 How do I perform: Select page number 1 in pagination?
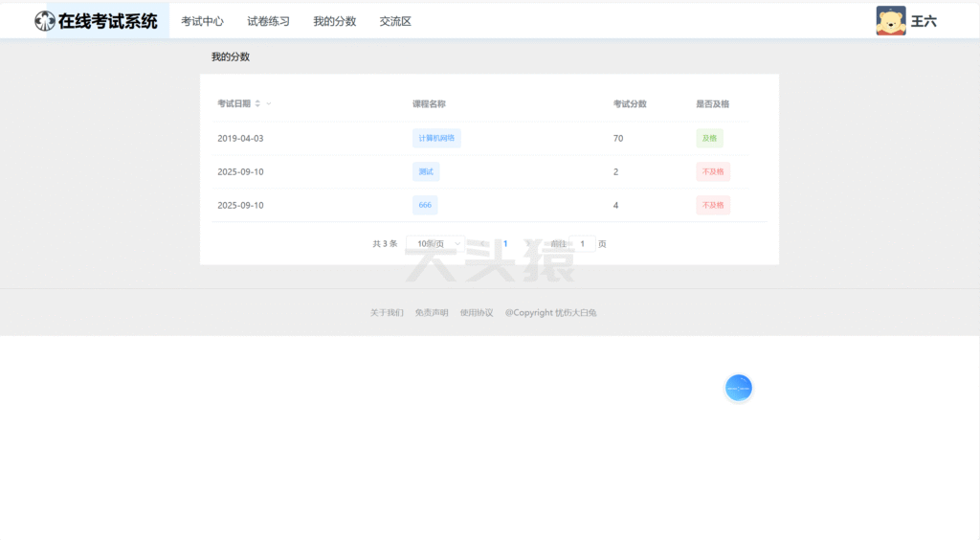click(x=505, y=244)
